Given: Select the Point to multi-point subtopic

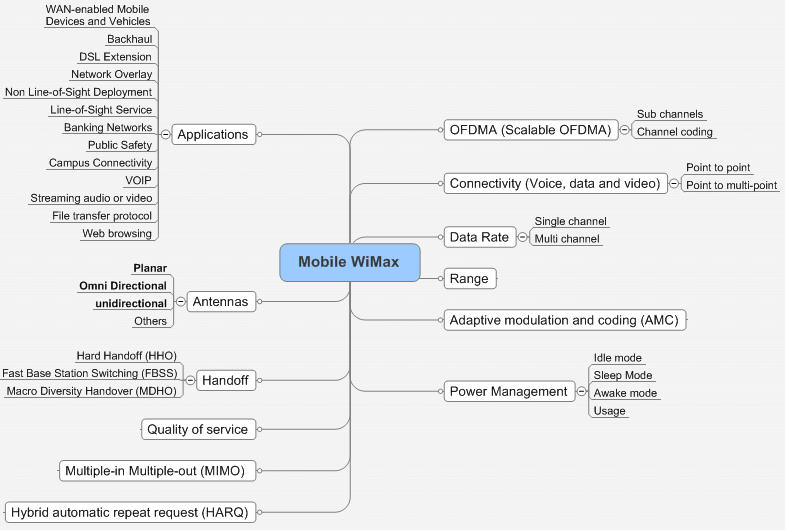Looking at the screenshot, I should coord(731,185).
